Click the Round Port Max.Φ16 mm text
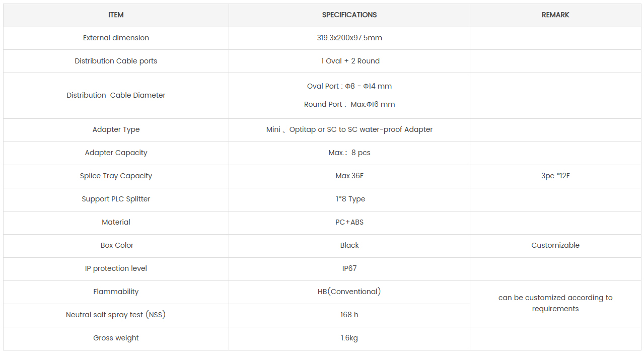The height and width of the screenshot is (354, 644). click(349, 104)
